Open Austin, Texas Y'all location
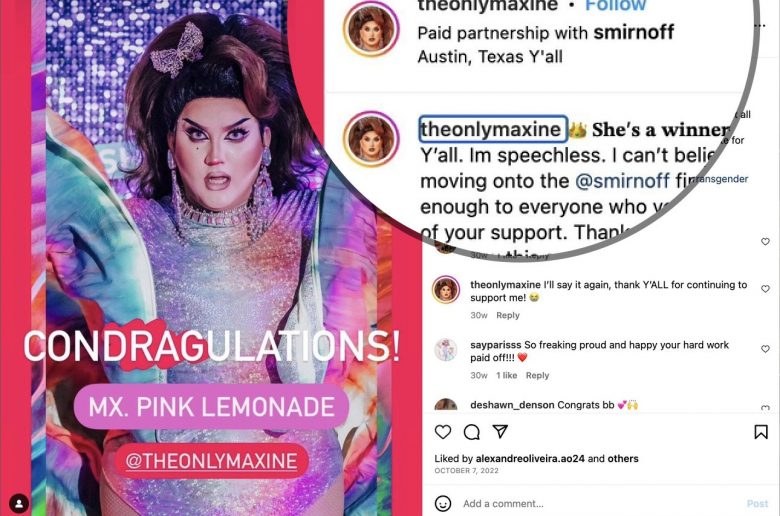Screen dimensions: 780x516 [490, 57]
